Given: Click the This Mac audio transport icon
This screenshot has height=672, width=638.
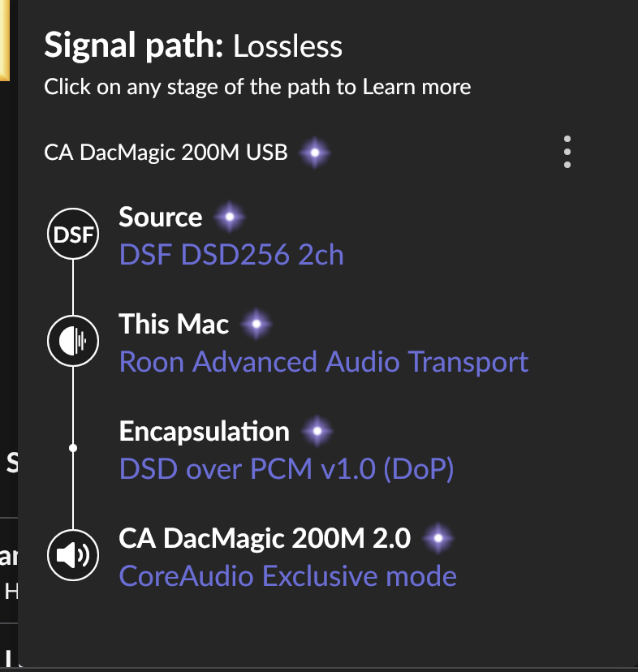Looking at the screenshot, I should 73,340.
